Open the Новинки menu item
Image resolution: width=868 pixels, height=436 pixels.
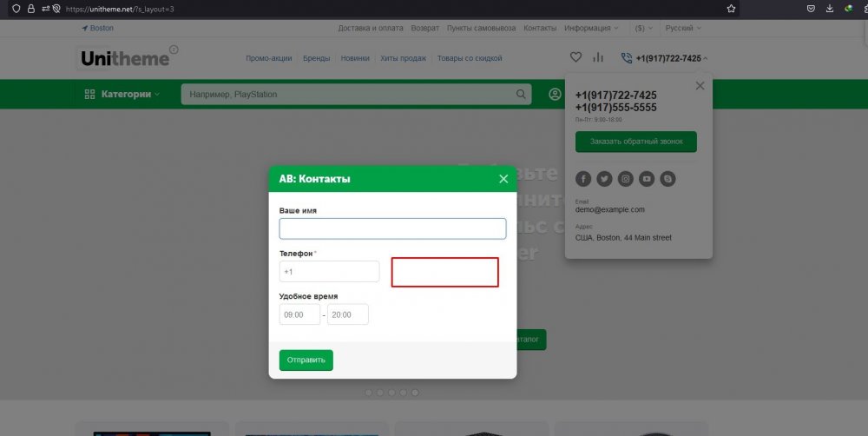(355, 58)
